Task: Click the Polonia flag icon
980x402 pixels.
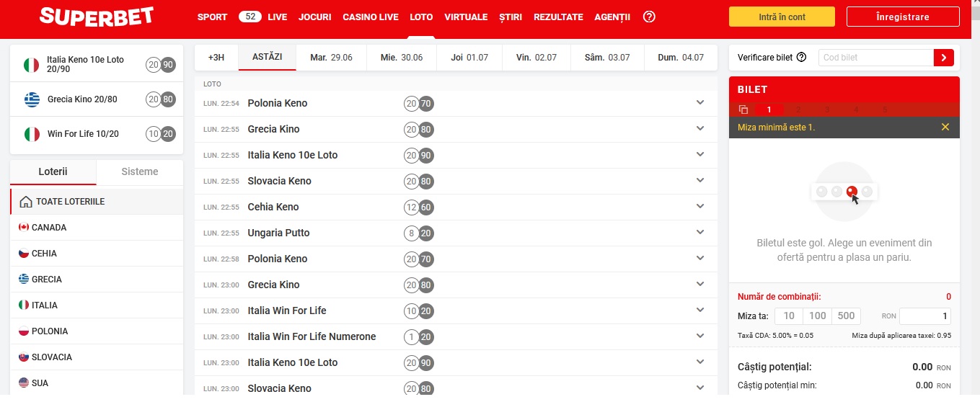Action: tap(24, 331)
